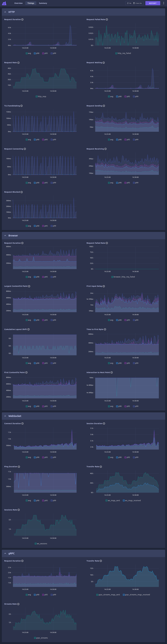Show info for Browser Request Duration
Viewport: 167px width, 644px height.
coord(22,243)
